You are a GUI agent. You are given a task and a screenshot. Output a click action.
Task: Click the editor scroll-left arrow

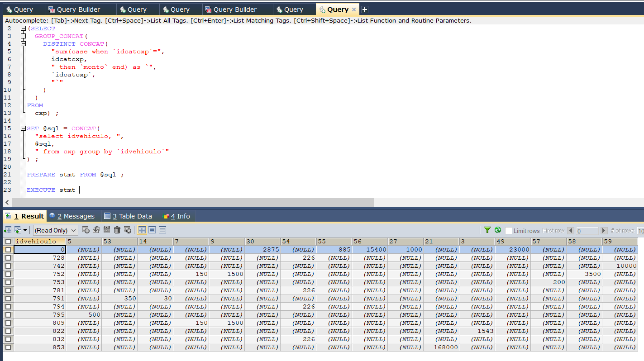tap(7, 202)
